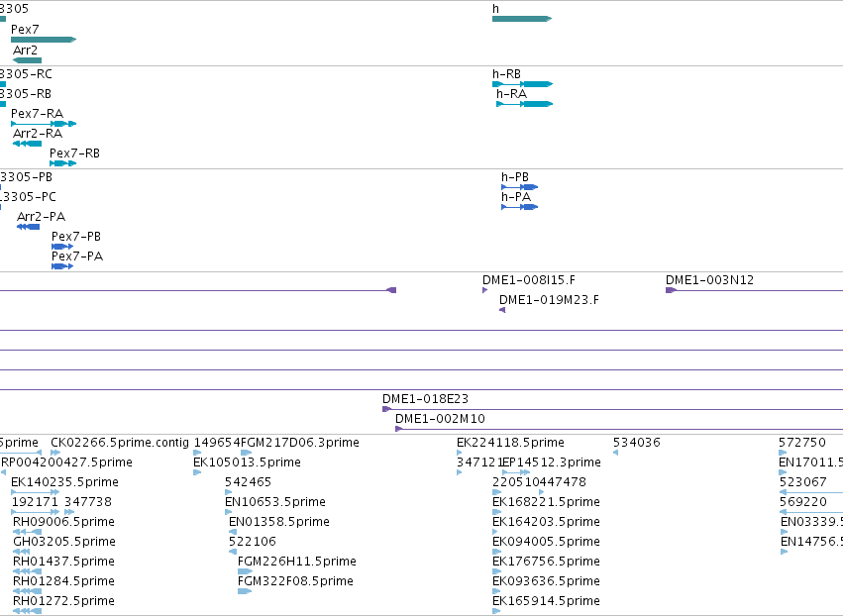Select Pex7-RA transcript feature
The width and height of the screenshot is (843, 616).
44,124
